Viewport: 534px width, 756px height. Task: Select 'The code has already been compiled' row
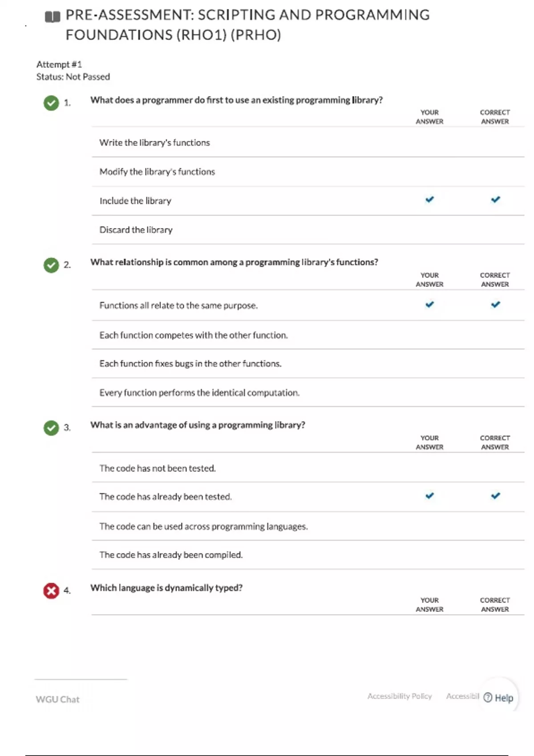pyautogui.click(x=171, y=555)
